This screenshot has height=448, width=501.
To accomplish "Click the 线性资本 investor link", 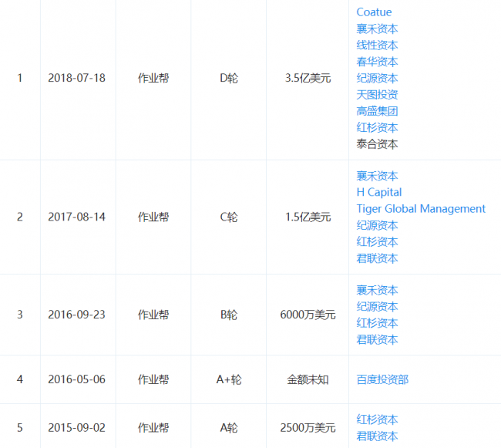I will (x=377, y=45).
